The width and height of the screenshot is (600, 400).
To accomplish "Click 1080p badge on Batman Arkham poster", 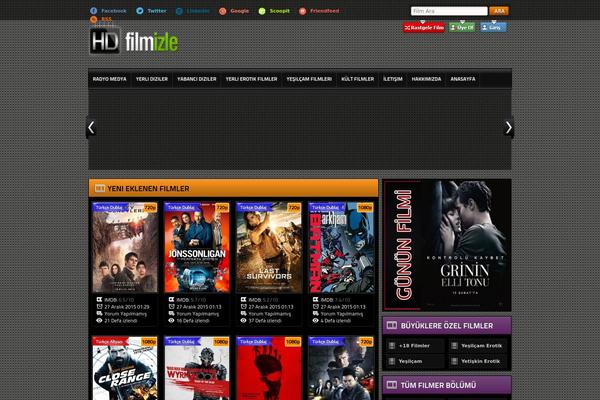I will pos(365,207).
